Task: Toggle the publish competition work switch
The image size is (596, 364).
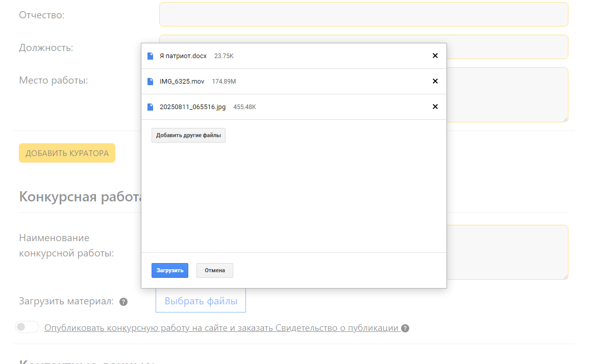Action: click(27, 327)
